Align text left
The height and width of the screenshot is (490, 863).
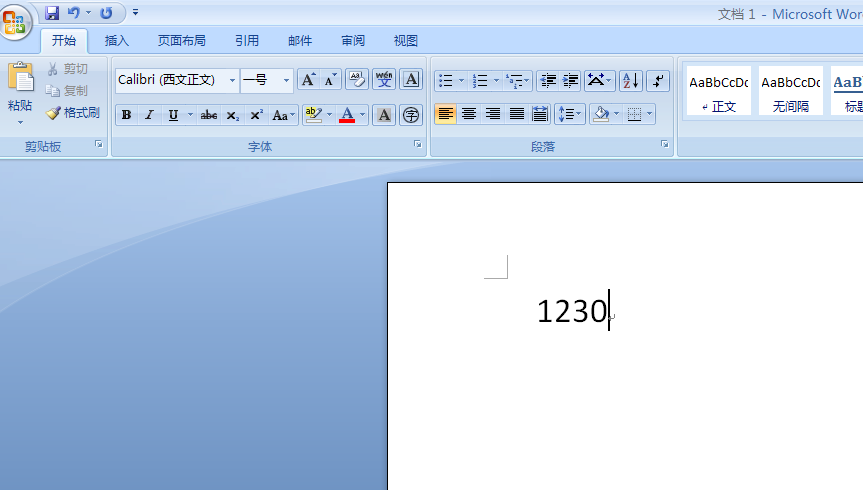pyautogui.click(x=445, y=114)
